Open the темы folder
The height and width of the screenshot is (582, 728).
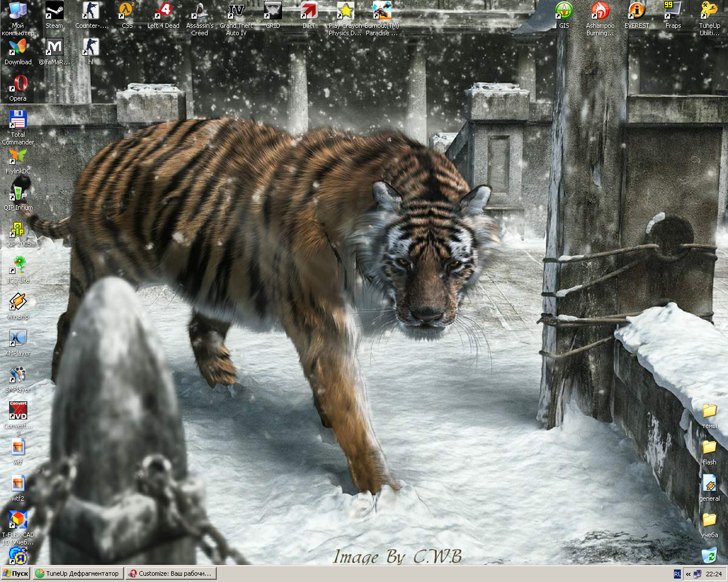click(709, 415)
